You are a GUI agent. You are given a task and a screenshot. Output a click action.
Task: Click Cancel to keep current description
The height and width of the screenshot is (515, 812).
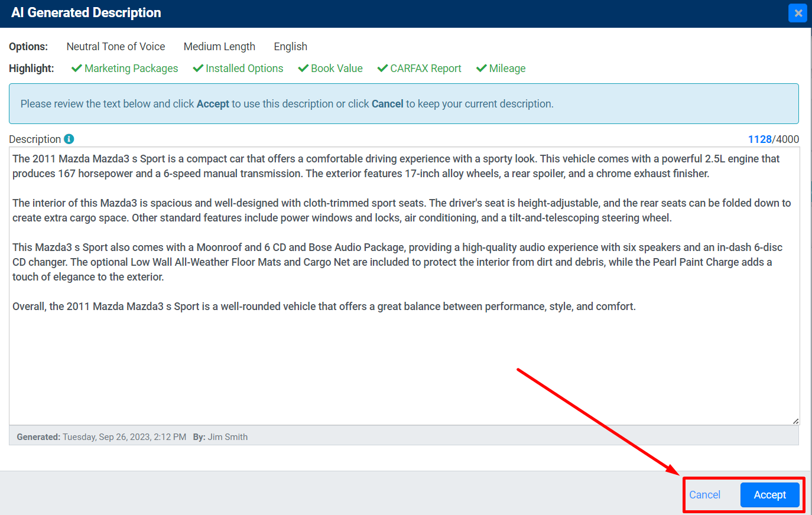pyautogui.click(x=704, y=495)
